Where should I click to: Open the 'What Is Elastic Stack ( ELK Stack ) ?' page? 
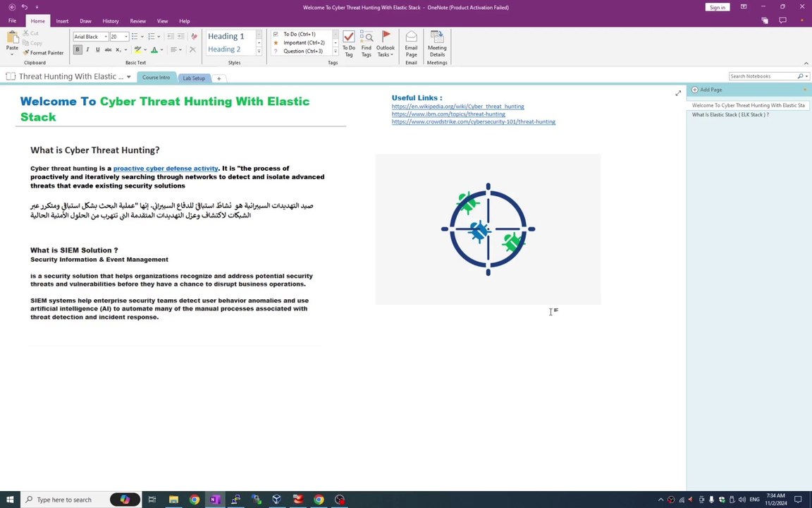(x=730, y=114)
